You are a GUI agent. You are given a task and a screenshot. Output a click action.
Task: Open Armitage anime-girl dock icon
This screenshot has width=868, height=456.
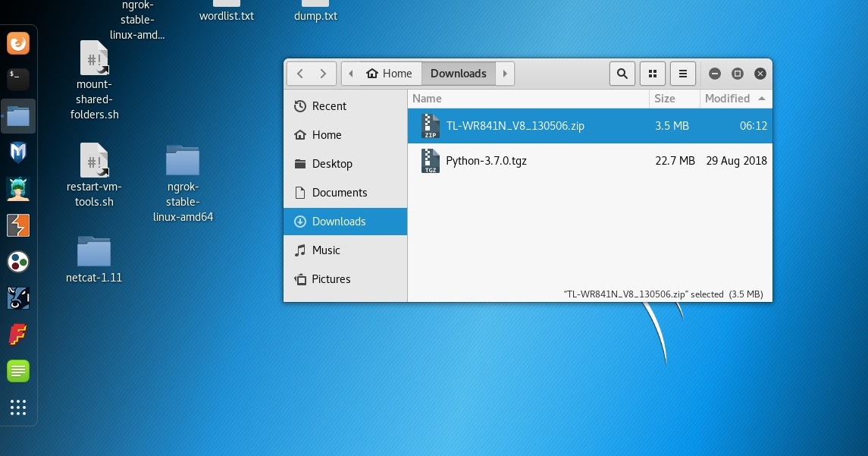coord(18,189)
